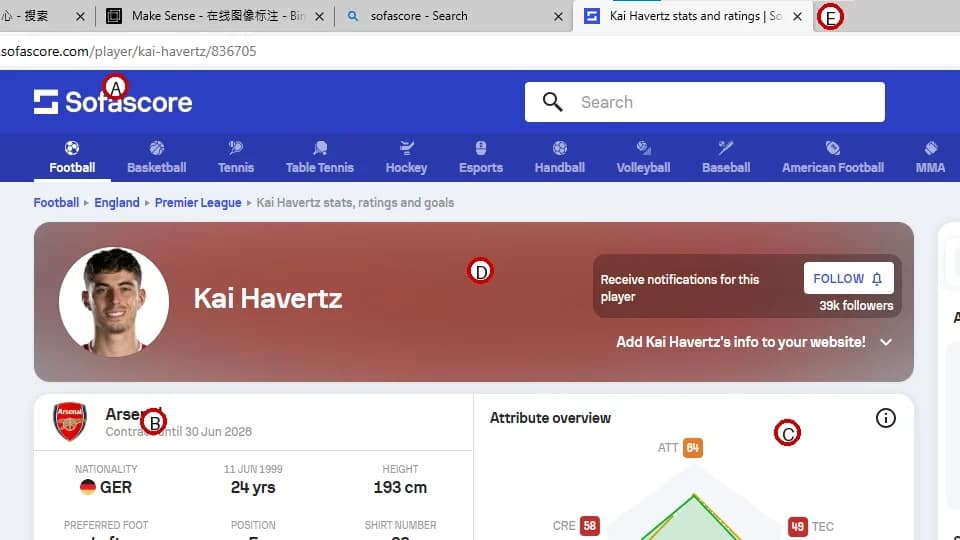Screen dimensions: 960x540
Task: Open the Basketball sport tab
Action: tap(157, 157)
